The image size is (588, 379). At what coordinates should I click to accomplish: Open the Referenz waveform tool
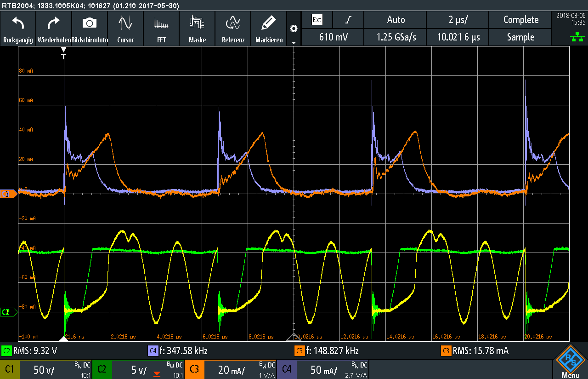tap(233, 29)
